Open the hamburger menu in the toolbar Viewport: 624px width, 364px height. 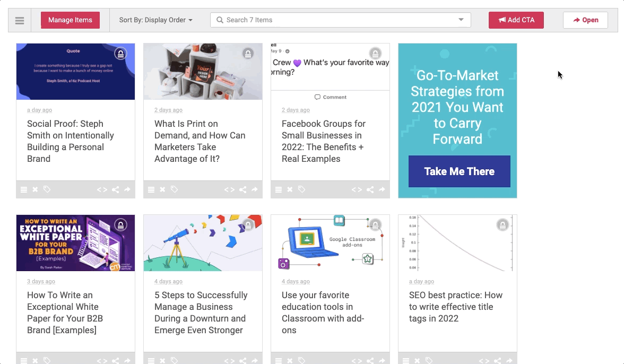[20, 20]
